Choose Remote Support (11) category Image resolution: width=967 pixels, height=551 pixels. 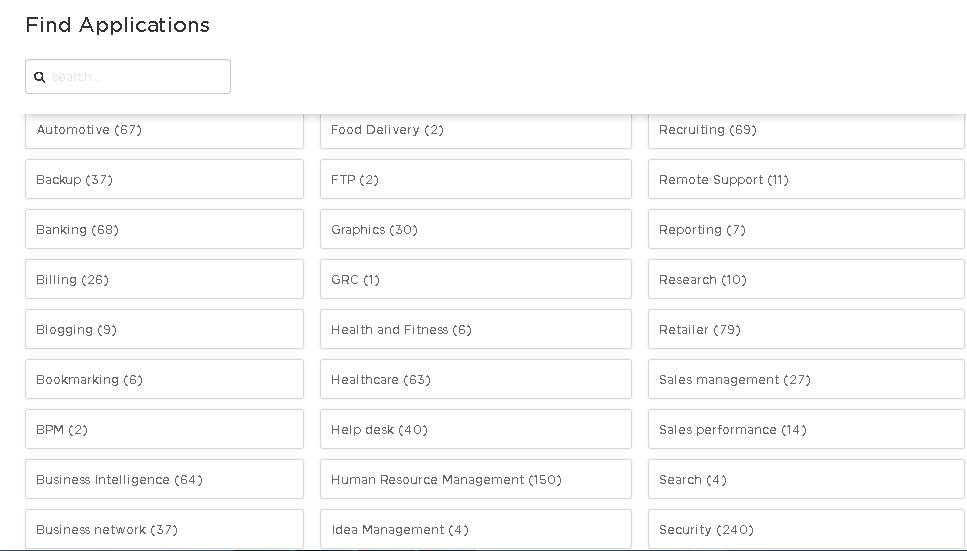[805, 180]
